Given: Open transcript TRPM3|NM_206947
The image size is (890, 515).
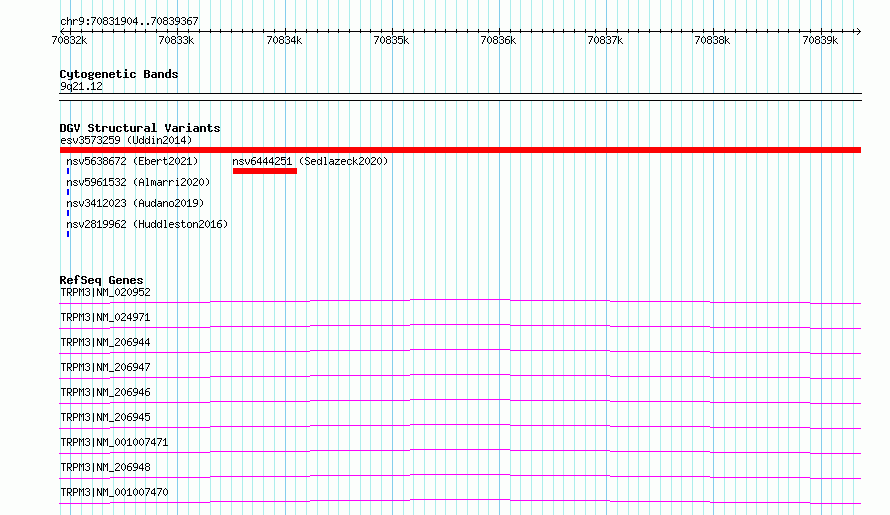Looking at the screenshot, I should click(105, 367).
